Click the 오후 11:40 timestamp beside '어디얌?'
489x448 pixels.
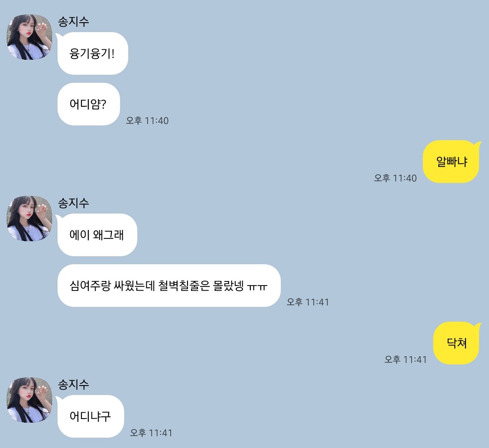(147, 121)
